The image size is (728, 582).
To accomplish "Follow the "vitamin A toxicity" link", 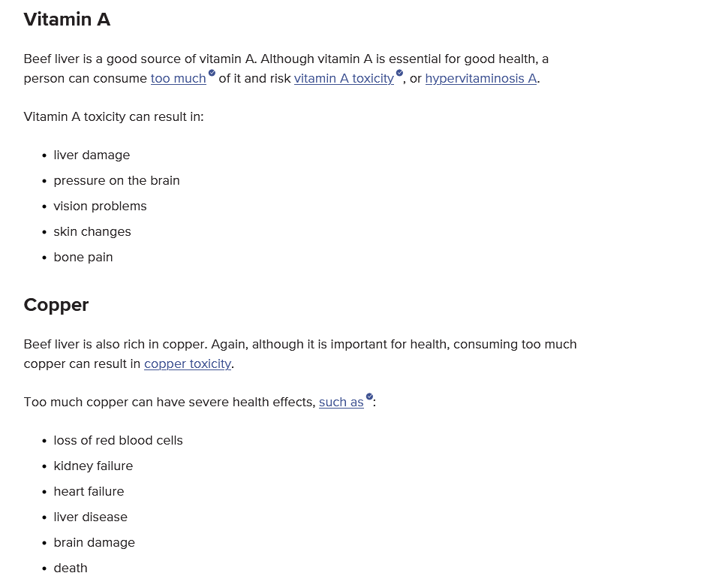I will tap(344, 79).
